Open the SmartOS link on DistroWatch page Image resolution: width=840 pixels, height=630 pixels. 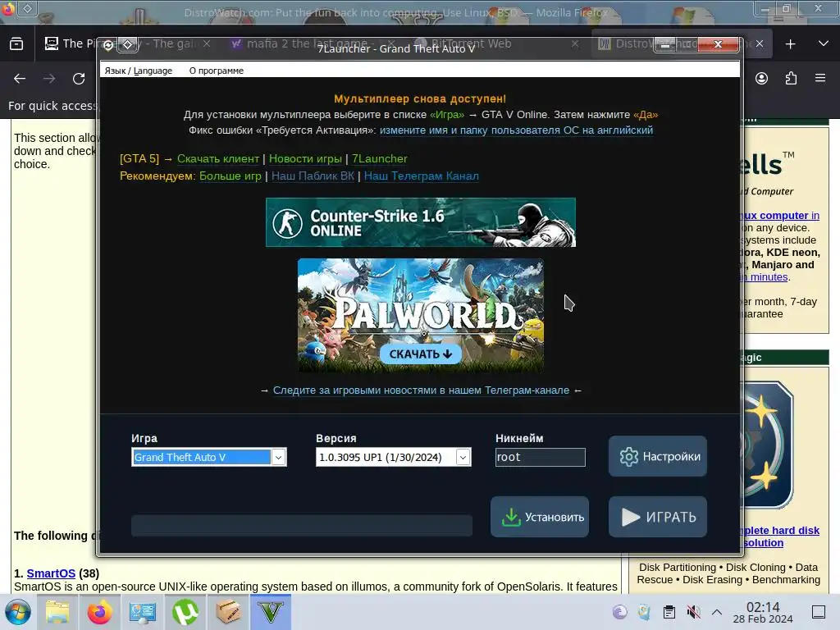point(51,573)
